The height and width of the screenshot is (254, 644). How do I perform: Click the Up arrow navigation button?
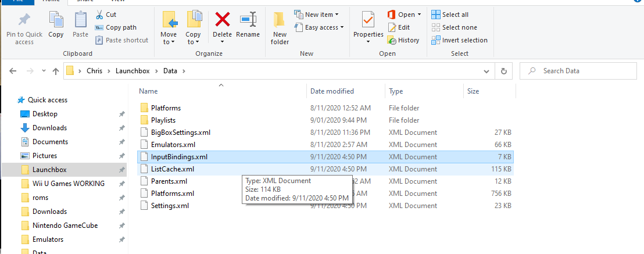56,71
